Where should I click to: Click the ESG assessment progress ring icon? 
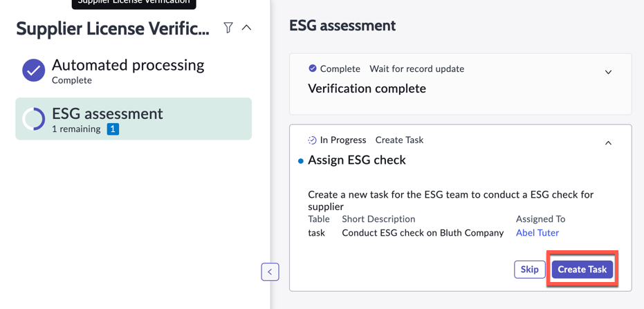click(33, 119)
